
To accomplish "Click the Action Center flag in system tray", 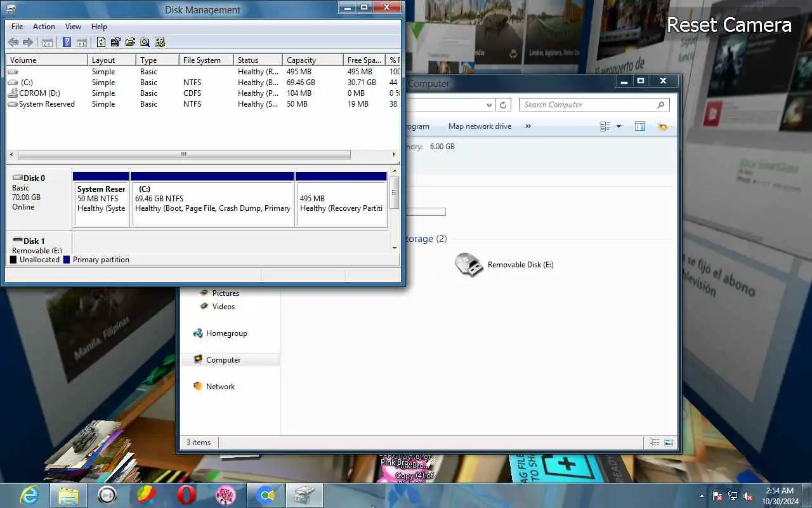I will 717,496.
